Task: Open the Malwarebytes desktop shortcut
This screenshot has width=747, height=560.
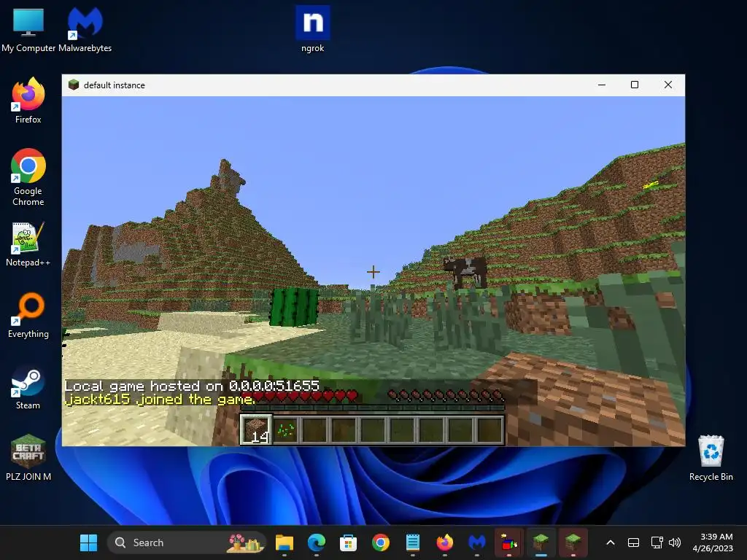Action: coord(85,29)
